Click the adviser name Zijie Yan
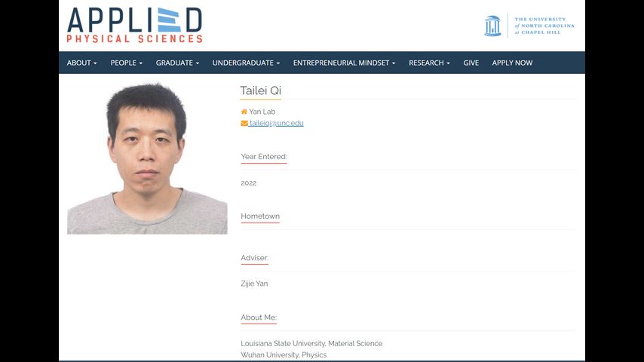644x362 pixels. [x=254, y=284]
